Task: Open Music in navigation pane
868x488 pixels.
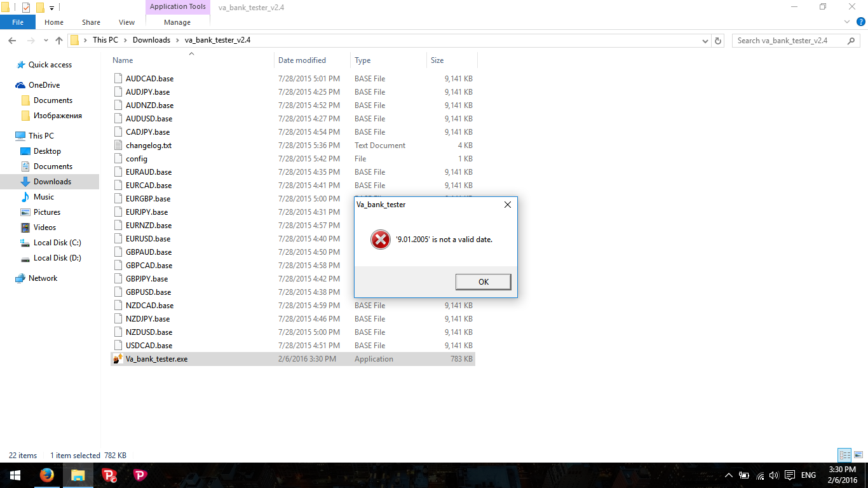Action: pos(44,197)
